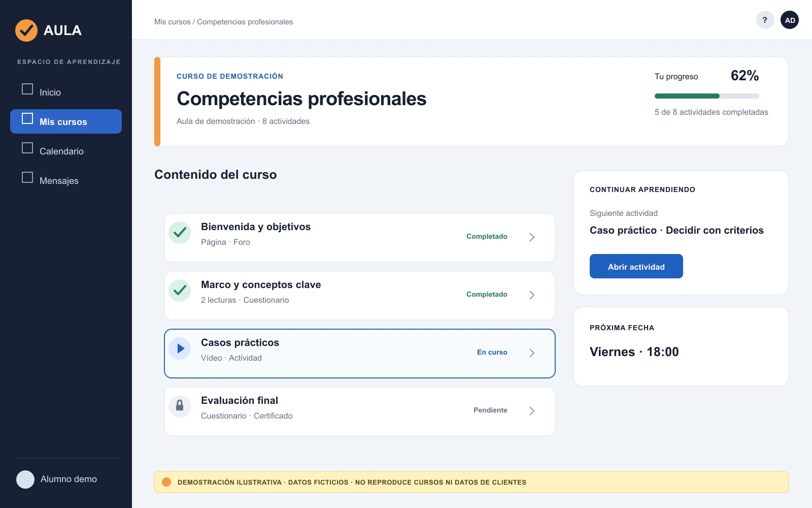Select Mis cursos in the sidebar
Image resolution: width=812 pixels, height=508 pixels.
(x=66, y=121)
